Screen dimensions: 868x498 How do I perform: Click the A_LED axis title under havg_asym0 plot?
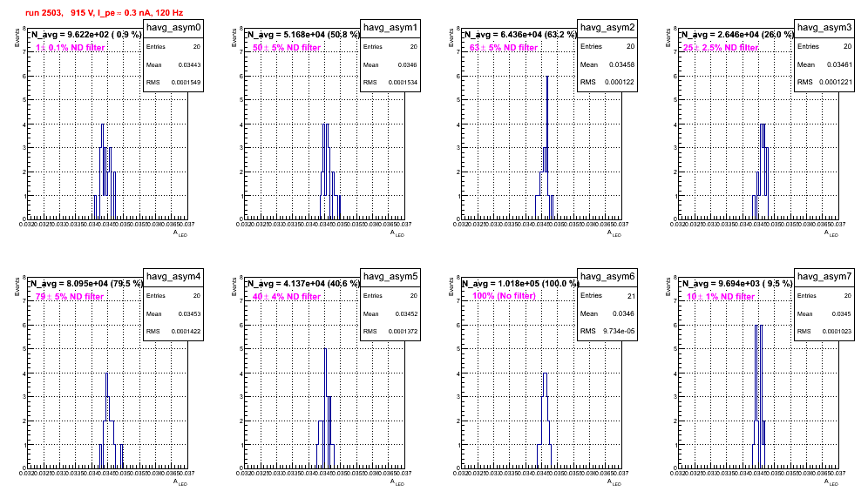tap(181, 233)
